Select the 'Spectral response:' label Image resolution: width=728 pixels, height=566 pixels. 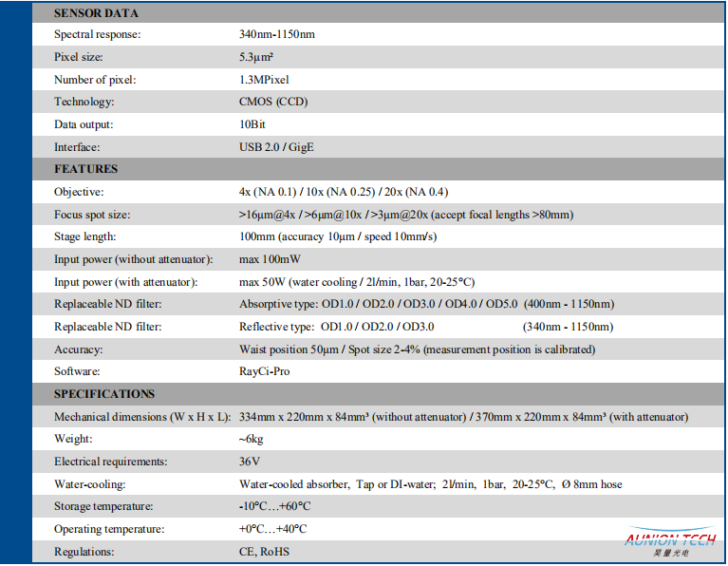(x=97, y=34)
